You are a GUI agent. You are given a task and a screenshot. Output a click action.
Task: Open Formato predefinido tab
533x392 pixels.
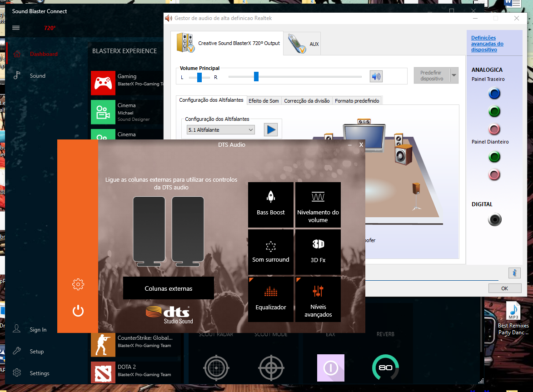[x=357, y=101]
